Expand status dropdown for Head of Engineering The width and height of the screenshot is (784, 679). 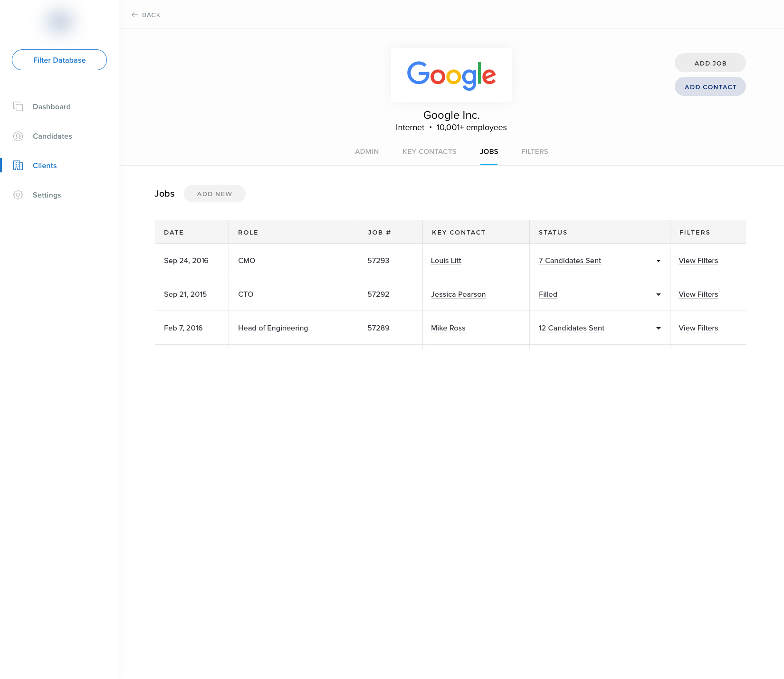click(x=659, y=328)
